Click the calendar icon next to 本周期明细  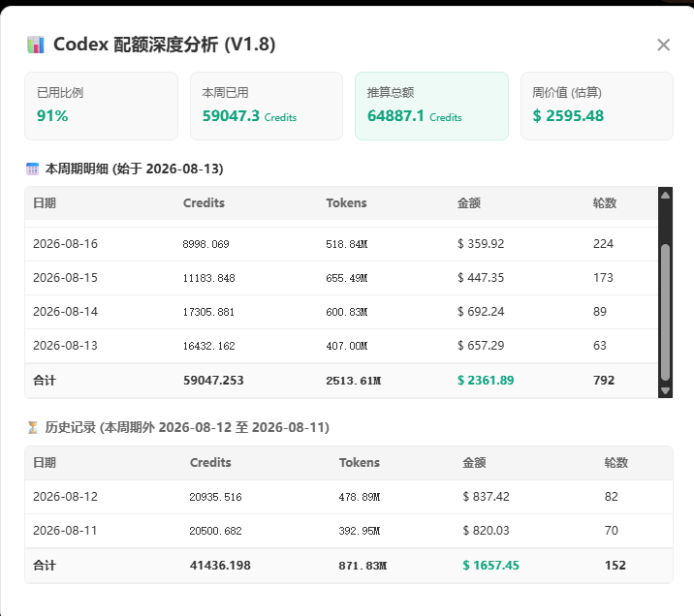pyautogui.click(x=32, y=169)
